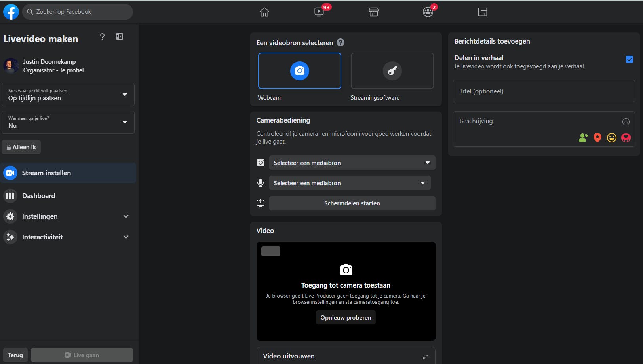
Task: Click the Camerabediening heading
Action: click(x=283, y=120)
